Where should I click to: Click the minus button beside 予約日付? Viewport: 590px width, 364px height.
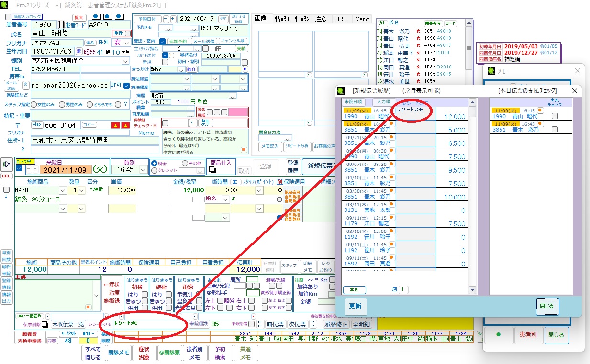[166, 19]
